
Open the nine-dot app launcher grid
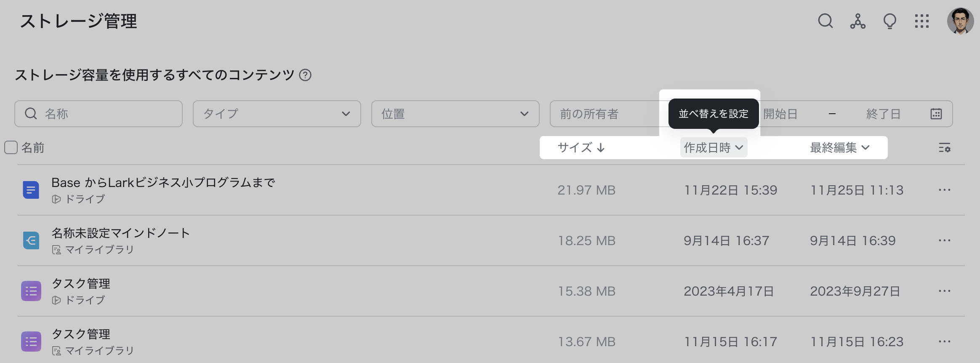coord(921,21)
